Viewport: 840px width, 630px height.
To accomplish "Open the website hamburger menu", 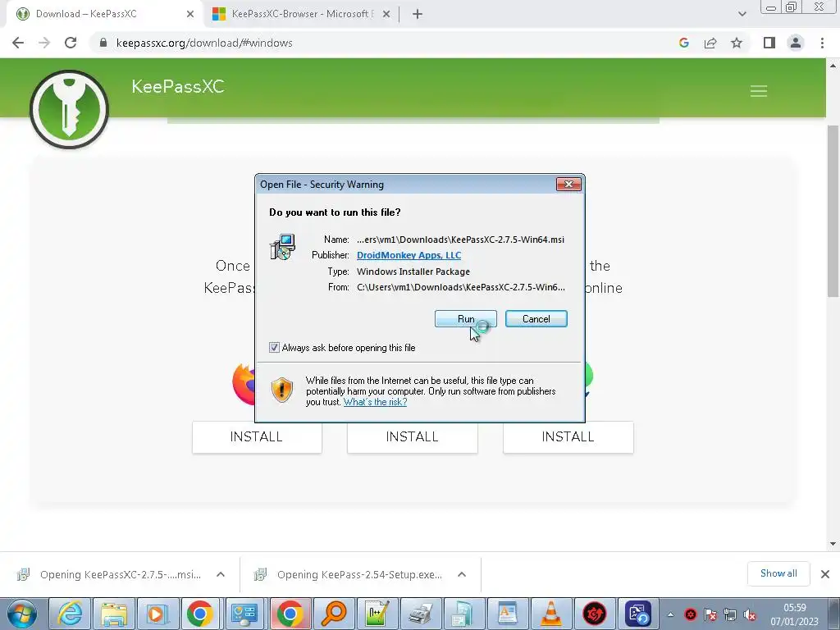I will point(759,91).
